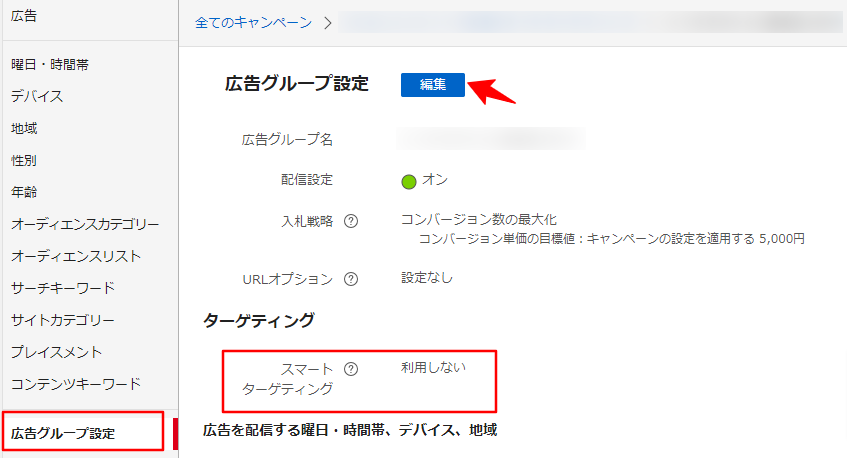The height and width of the screenshot is (458, 847).
Task: Open the 全てのキャンペーン breadcrumb link
Action: coord(253,22)
